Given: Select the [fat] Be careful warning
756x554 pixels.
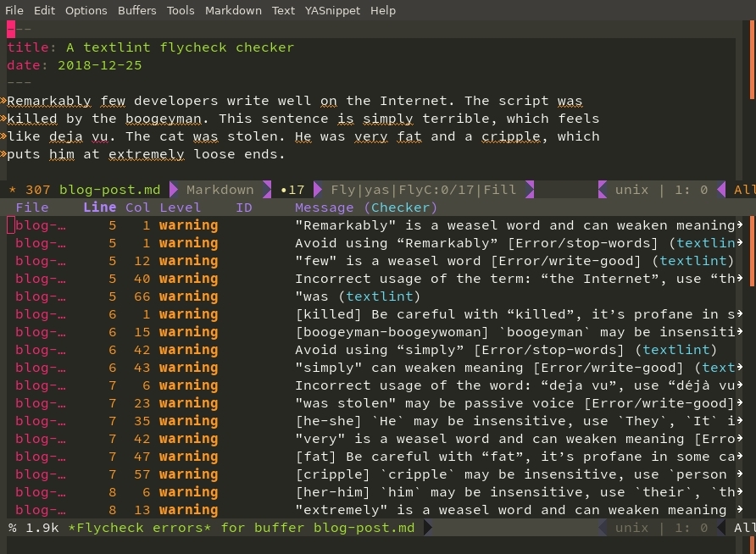Looking at the screenshot, I should click(x=375, y=457).
